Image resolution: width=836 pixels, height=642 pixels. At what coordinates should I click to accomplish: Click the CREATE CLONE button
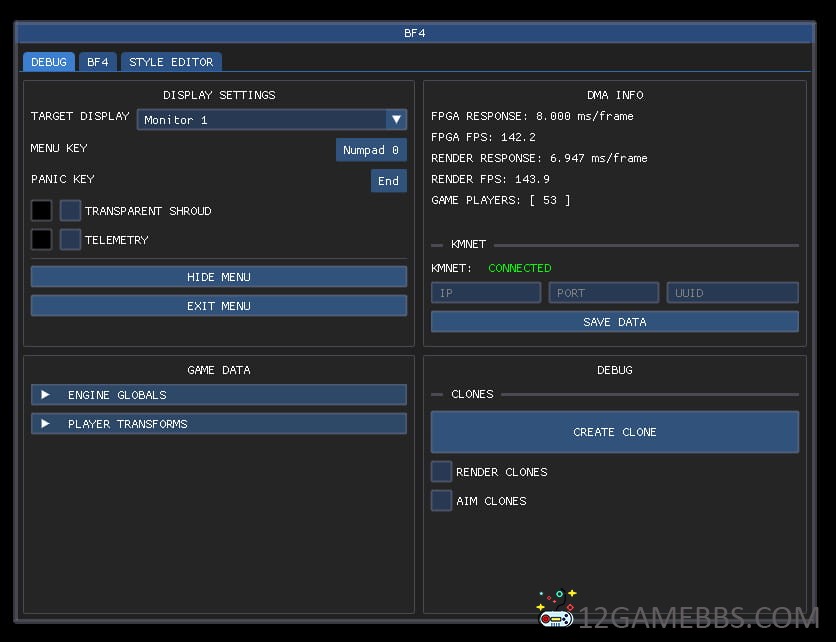click(615, 432)
